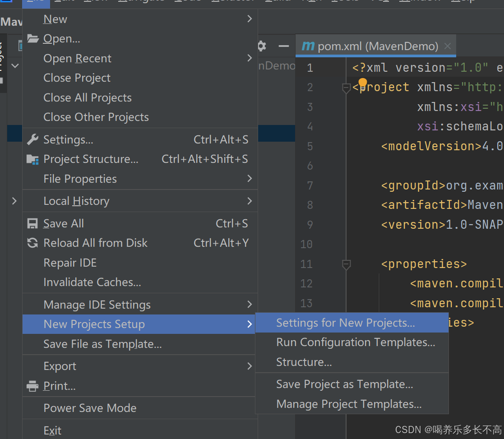
Task: Click the maven.compiler tag on line 12
Action: click(457, 284)
